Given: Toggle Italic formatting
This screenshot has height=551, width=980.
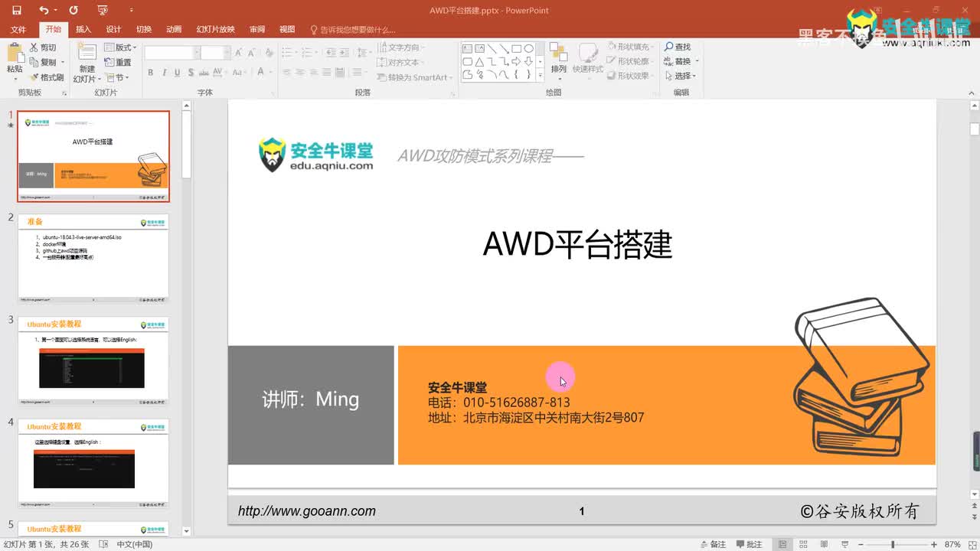Looking at the screenshot, I should (164, 73).
